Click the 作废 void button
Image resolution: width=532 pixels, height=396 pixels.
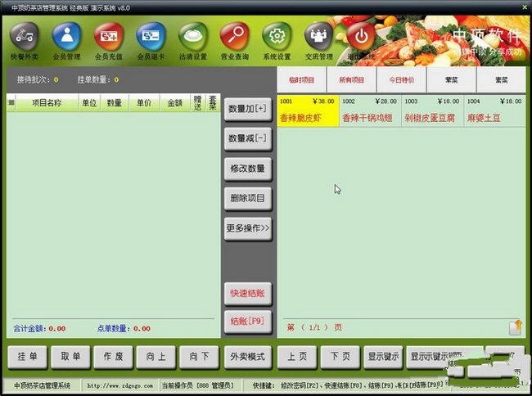coord(113,357)
